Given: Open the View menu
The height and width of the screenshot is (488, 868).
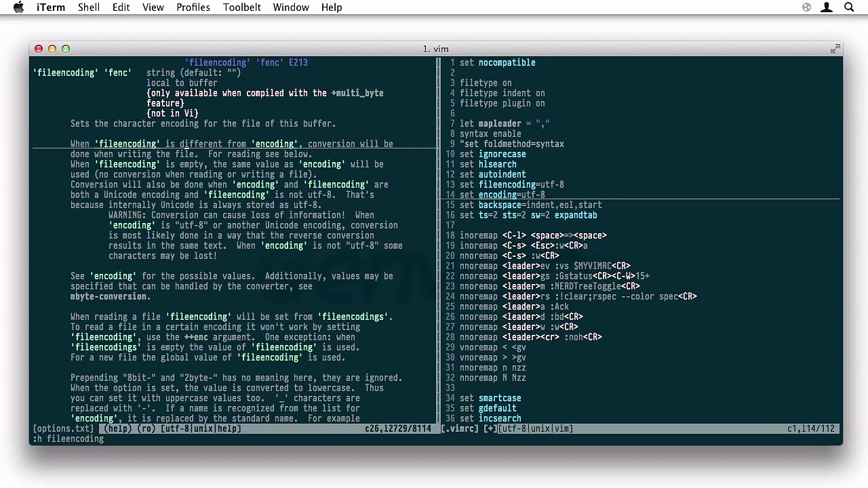Looking at the screenshot, I should click(x=153, y=7).
